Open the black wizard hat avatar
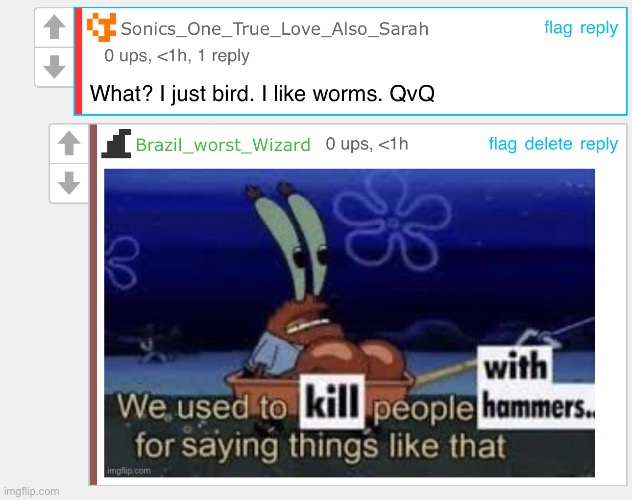 tap(116, 143)
